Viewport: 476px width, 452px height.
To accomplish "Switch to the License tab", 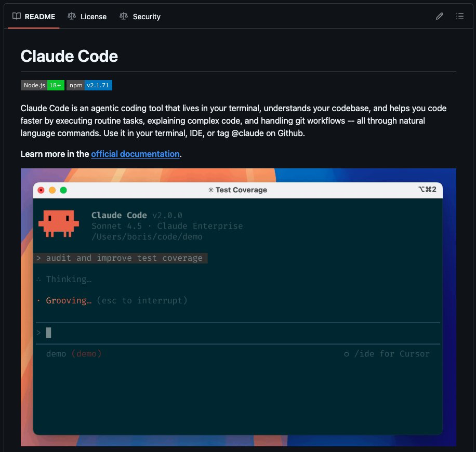I will tap(92, 16).
